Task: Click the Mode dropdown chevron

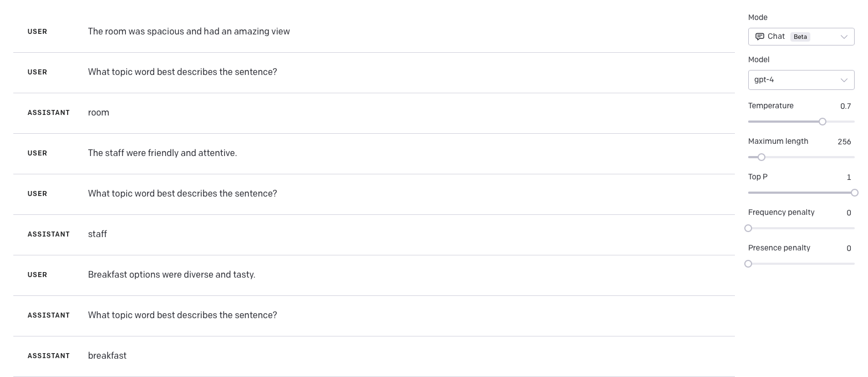Action: [x=844, y=37]
